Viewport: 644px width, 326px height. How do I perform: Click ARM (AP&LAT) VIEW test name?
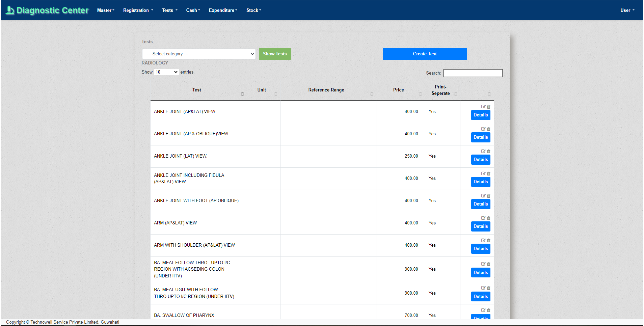176,223
